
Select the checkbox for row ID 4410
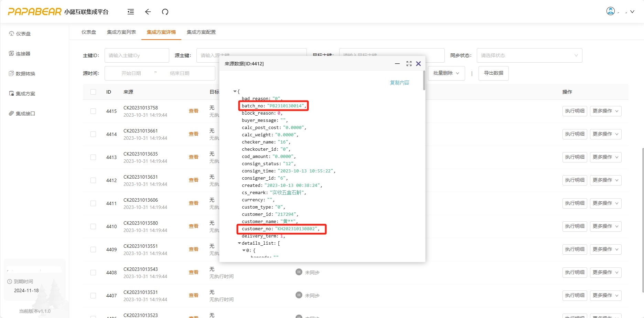93,226
